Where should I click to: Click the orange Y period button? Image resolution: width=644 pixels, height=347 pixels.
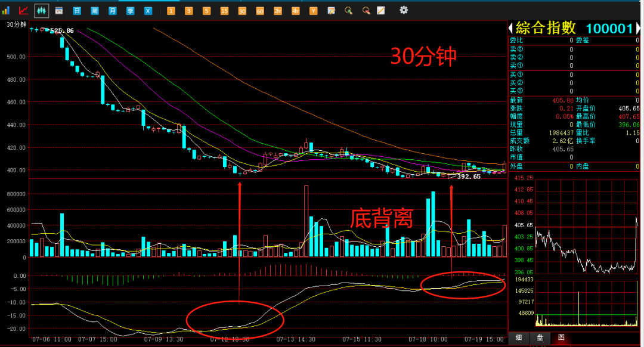pos(314,11)
